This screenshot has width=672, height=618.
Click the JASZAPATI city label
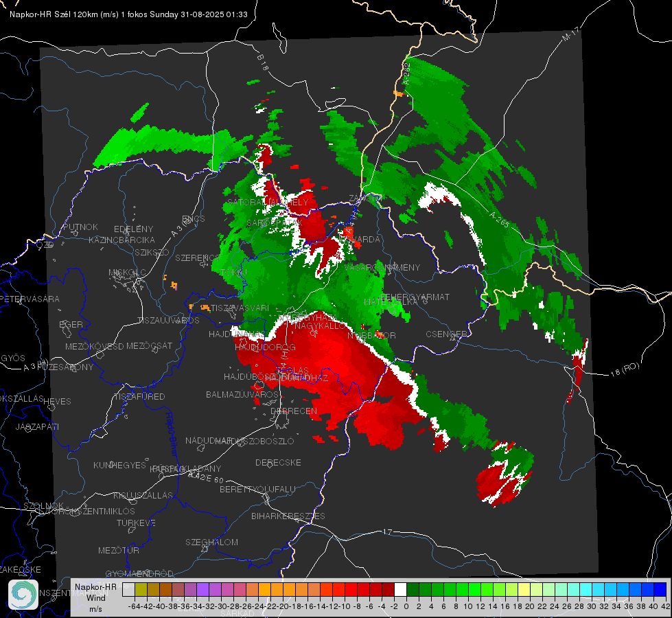37,426
